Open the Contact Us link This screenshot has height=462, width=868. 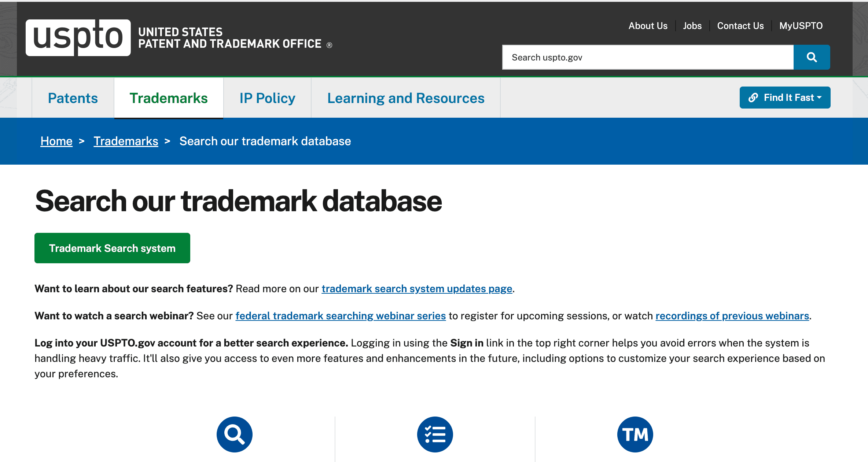740,26
